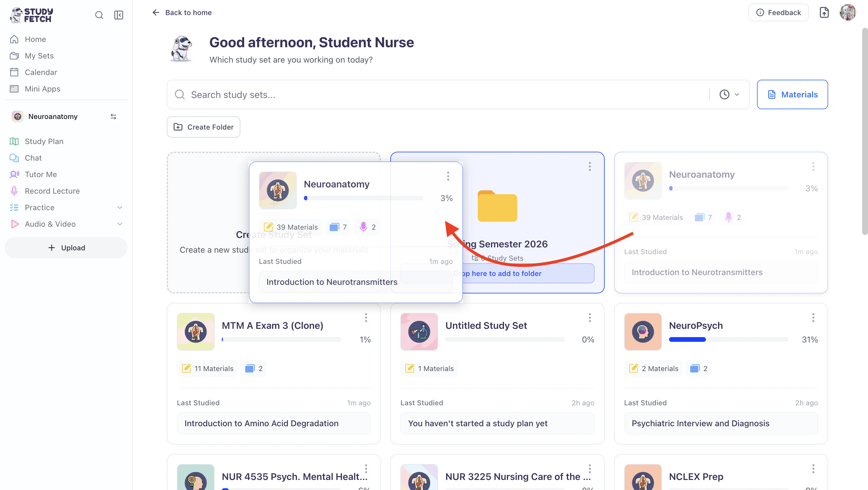868x490 pixels.
Task: Go to Home in the sidebar
Action: (x=35, y=39)
